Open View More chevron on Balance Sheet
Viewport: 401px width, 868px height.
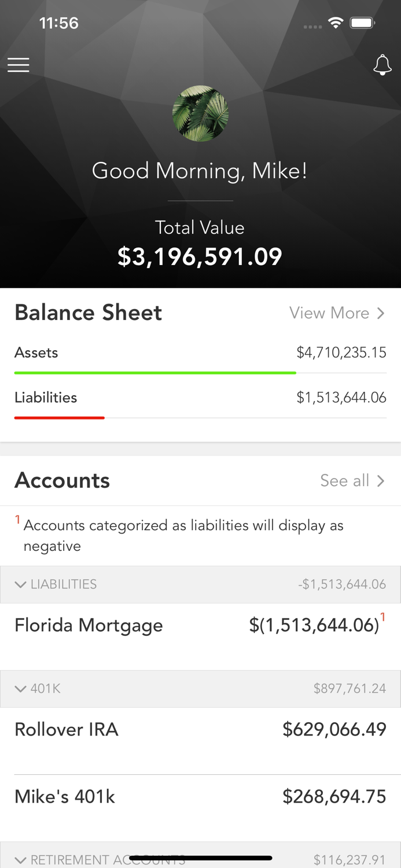(x=381, y=313)
